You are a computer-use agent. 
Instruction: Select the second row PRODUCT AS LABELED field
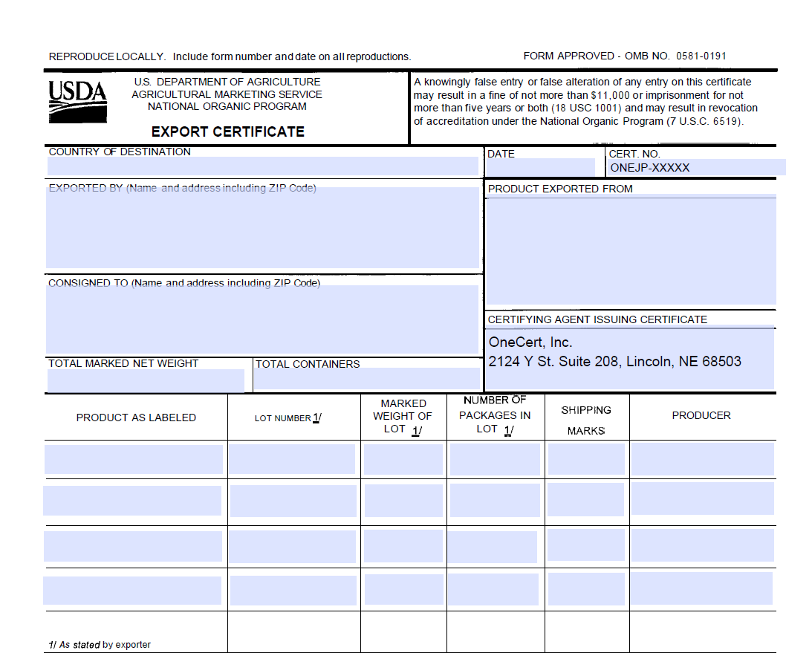point(134,500)
